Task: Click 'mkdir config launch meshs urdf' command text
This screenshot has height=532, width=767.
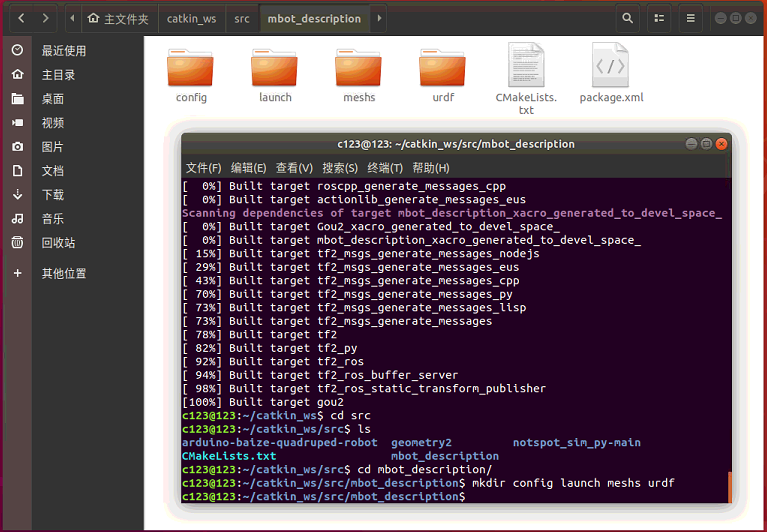Action: [x=573, y=483]
